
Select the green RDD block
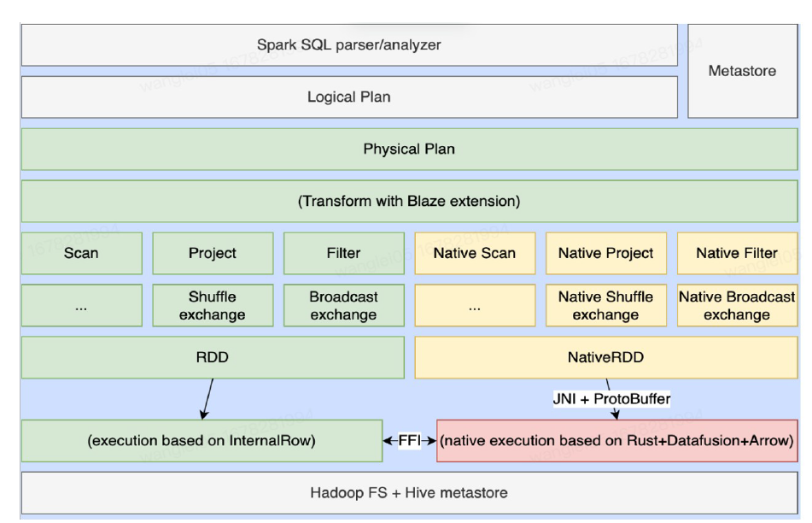213,358
